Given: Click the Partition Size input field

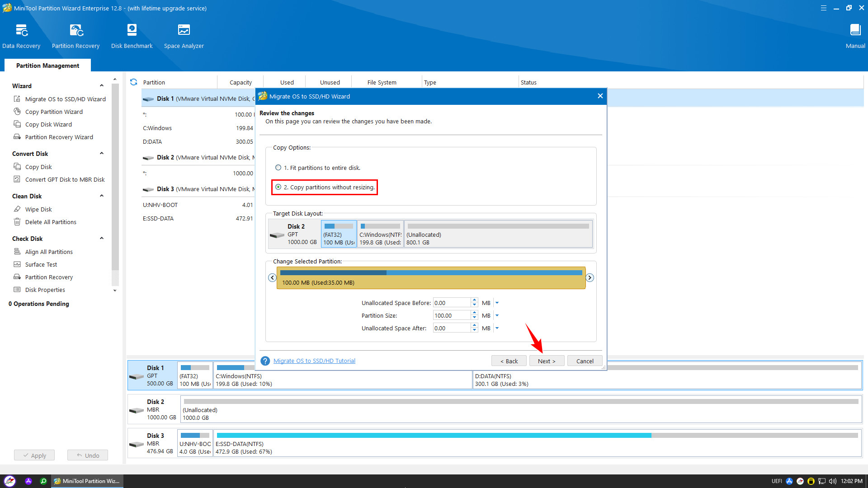Looking at the screenshot, I should point(451,315).
